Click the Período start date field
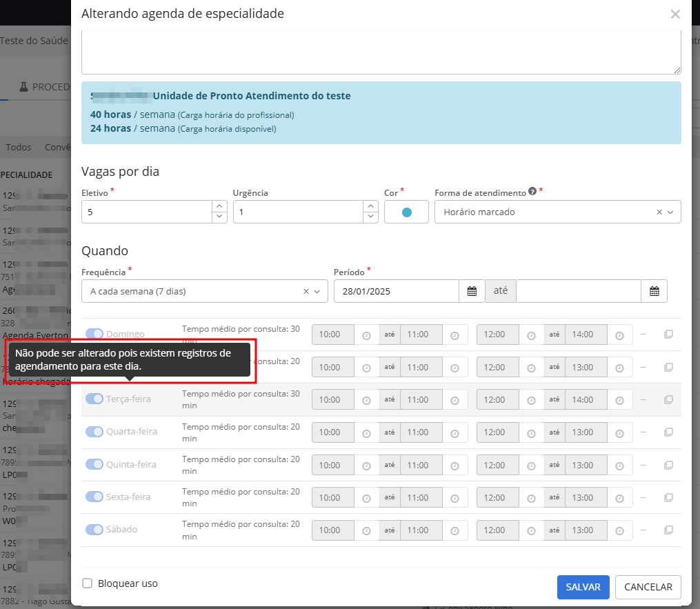 click(397, 291)
